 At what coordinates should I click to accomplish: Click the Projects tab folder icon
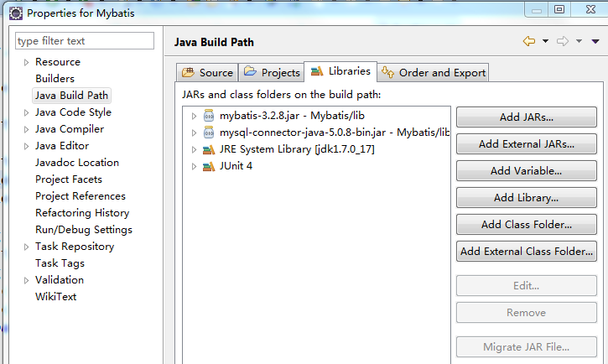[250, 71]
